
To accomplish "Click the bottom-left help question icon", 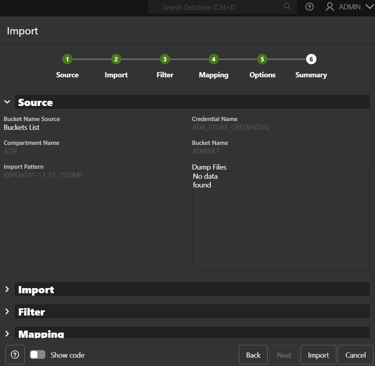I will (x=15, y=355).
